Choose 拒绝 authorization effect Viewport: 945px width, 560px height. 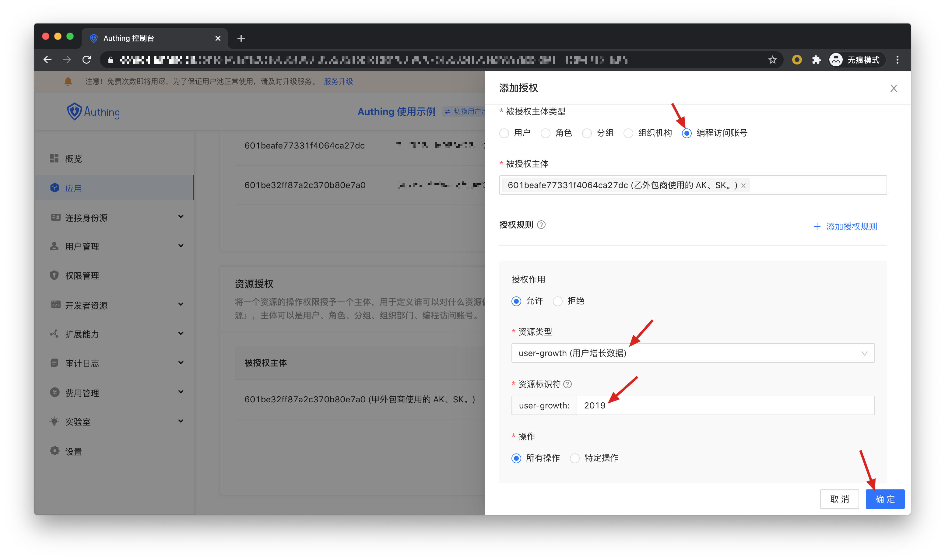pyautogui.click(x=558, y=301)
